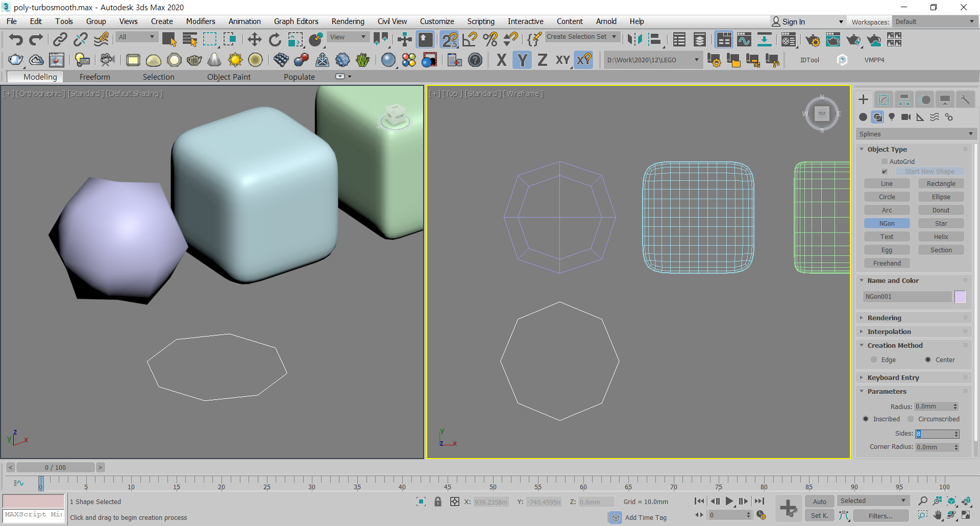The width and height of the screenshot is (980, 526).
Task: Toggle Angle Snap icon
Action: pos(470,40)
